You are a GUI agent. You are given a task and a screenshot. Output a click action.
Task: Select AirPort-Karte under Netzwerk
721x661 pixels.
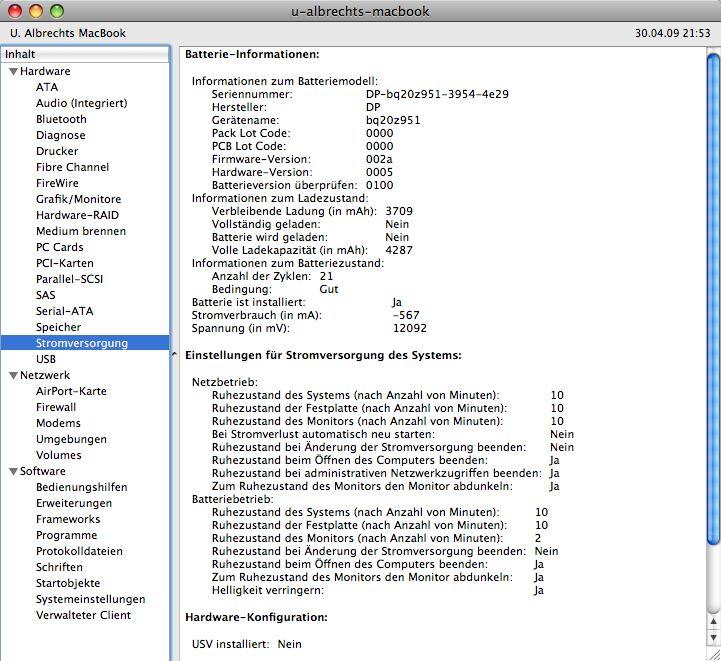71,391
